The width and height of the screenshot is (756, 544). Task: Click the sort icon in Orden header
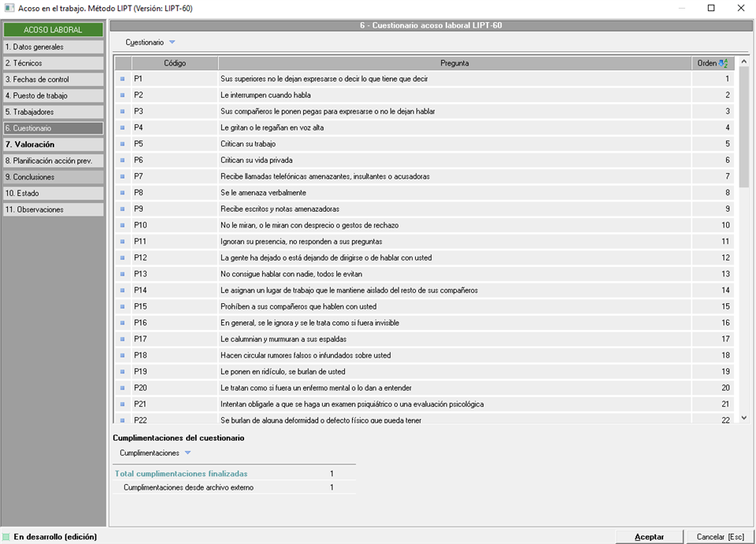pos(724,63)
